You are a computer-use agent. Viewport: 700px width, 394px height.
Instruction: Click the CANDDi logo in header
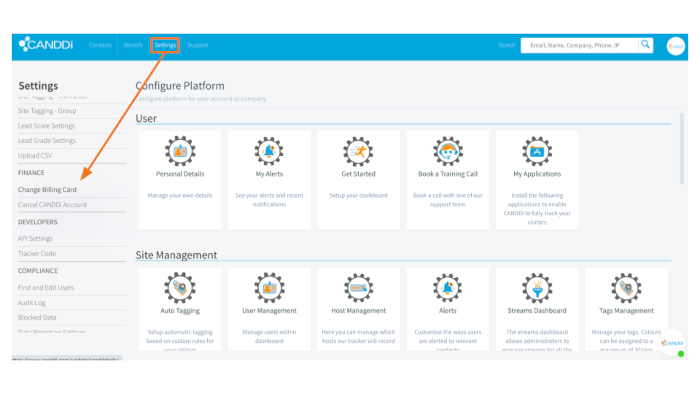pos(46,45)
